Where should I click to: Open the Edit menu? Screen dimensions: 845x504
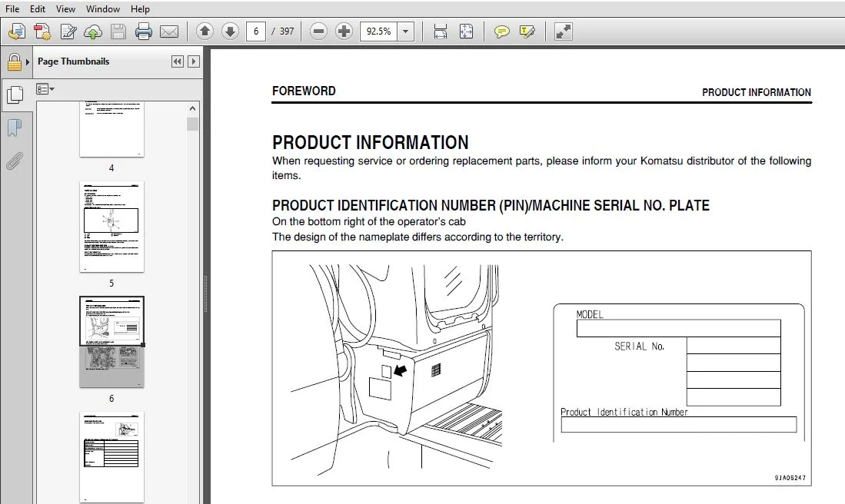[38, 9]
